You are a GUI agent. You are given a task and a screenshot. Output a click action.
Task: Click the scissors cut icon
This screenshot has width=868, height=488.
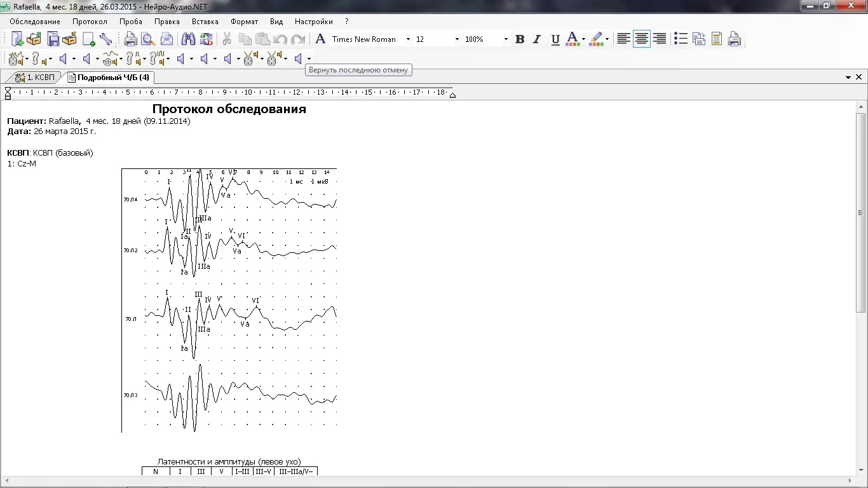pos(226,39)
